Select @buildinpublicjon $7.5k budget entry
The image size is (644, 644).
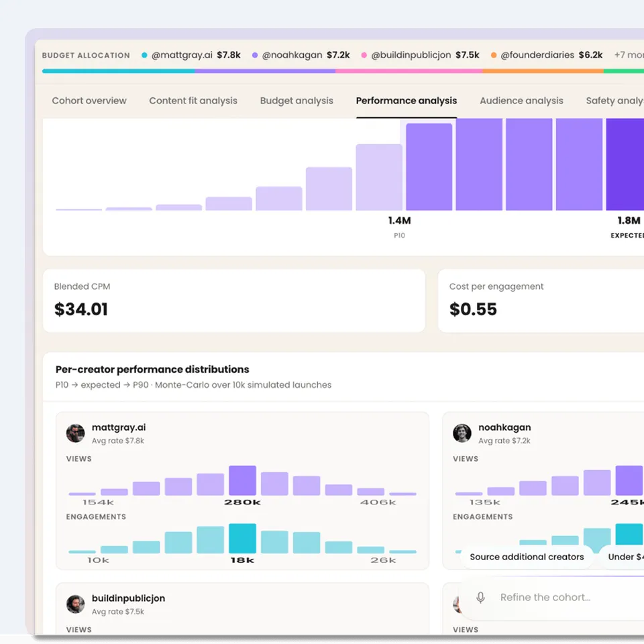tap(420, 55)
